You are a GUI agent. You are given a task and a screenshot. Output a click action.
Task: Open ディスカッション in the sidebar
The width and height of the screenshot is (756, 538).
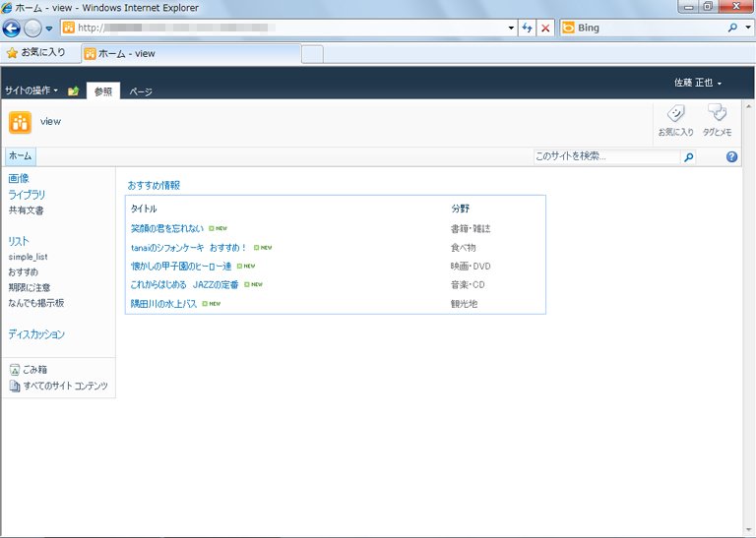(x=36, y=334)
